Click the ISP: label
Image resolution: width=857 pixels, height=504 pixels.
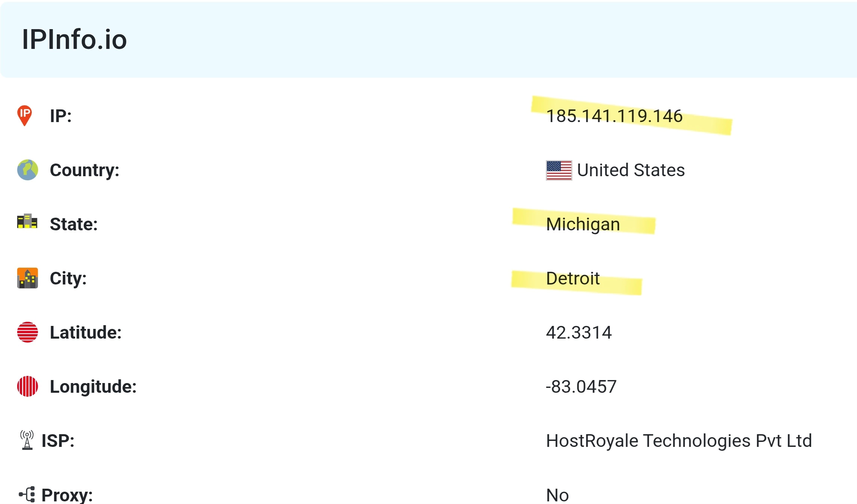(x=58, y=441)
